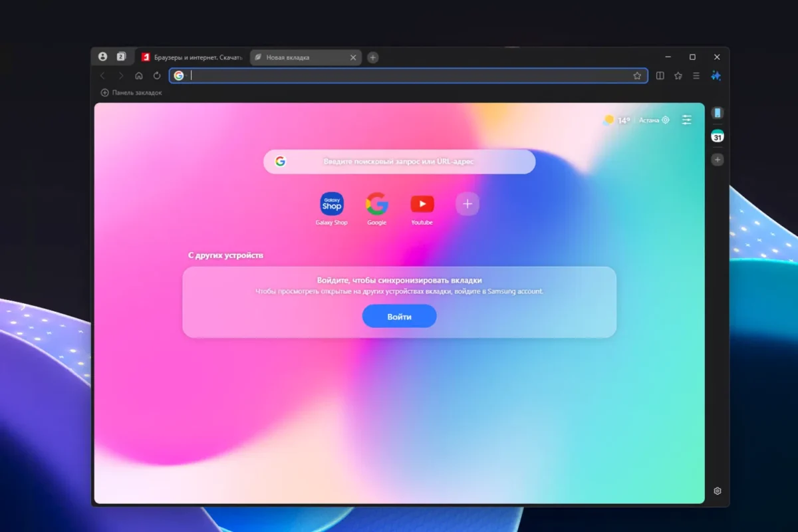Click the phone icon in the right sidebar
The image size is (798, 532).
click(718, 112)
